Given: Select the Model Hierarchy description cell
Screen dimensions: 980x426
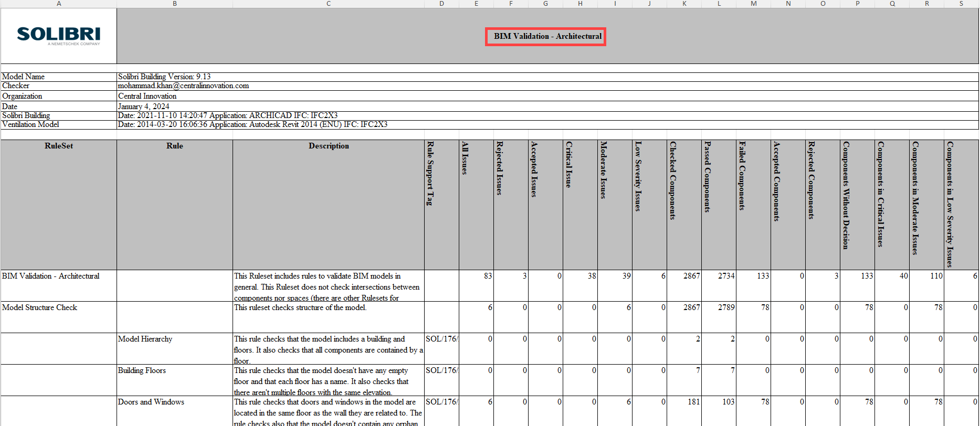Looking at the screenshot, I should pyautogui.click(x=329, y=348).
